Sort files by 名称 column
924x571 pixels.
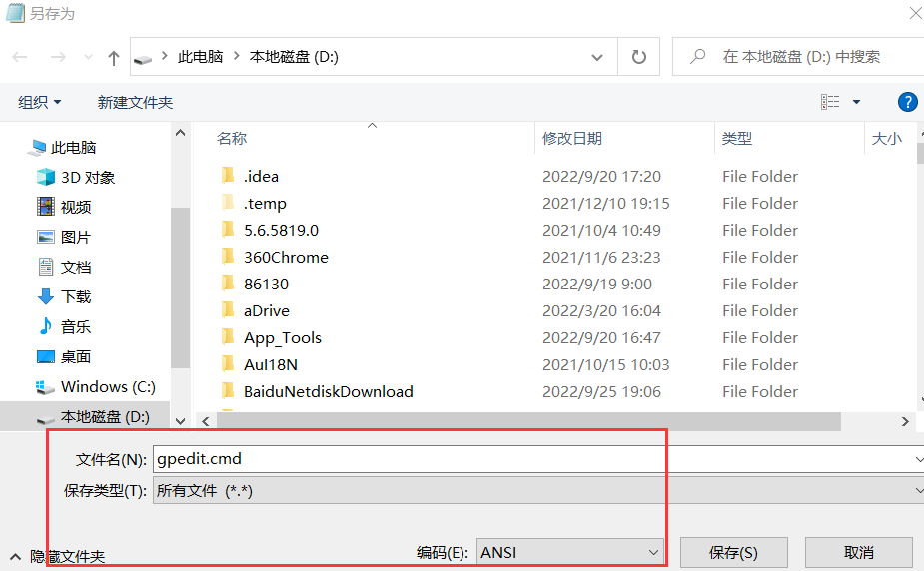point(231,138)
